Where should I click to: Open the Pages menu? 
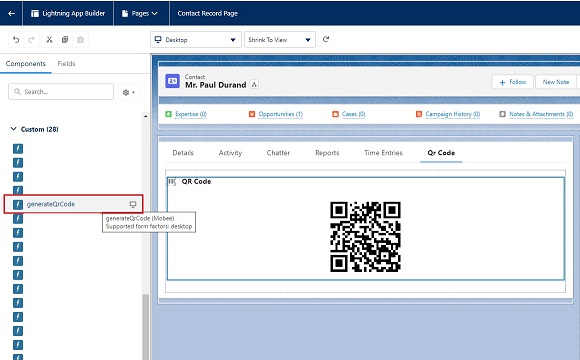click(141, 13)
